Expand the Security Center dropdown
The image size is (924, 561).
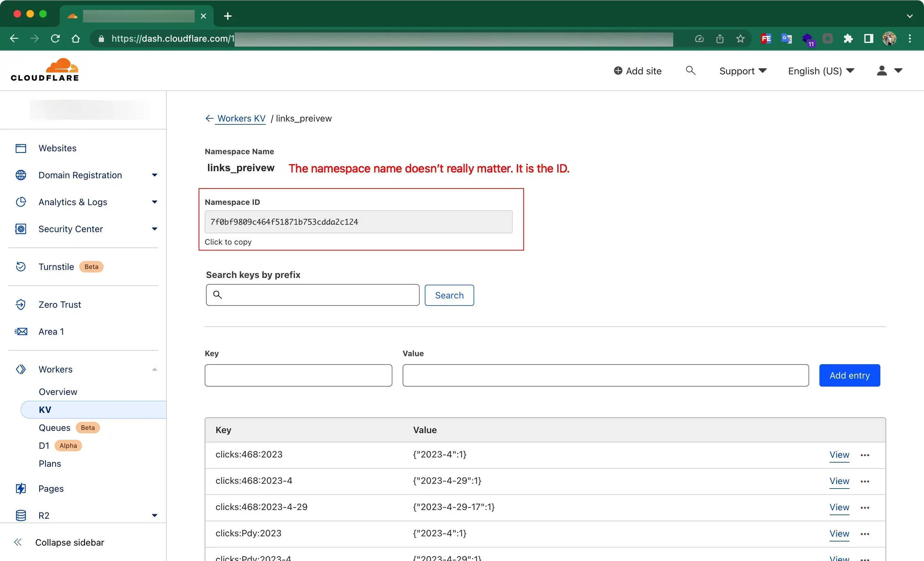(x=154, y=229)
